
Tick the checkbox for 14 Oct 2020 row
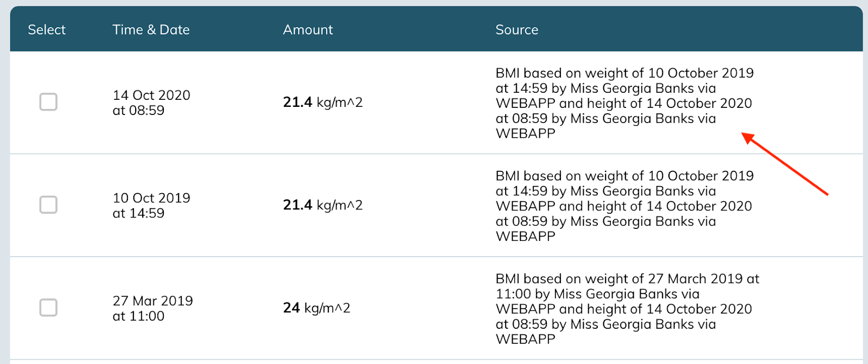point(48,102)
